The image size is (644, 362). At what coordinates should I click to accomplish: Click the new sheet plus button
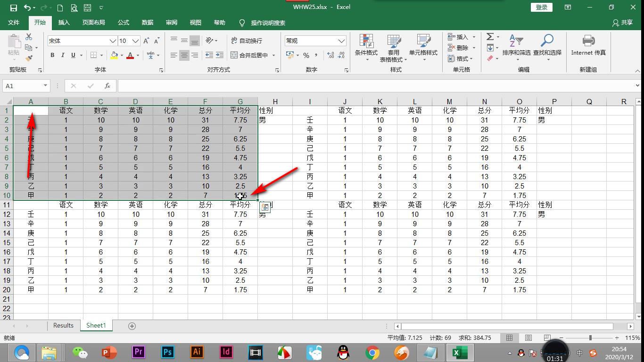132,326
